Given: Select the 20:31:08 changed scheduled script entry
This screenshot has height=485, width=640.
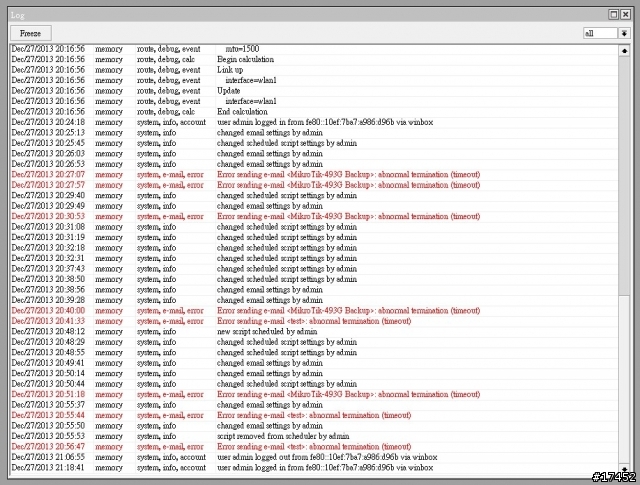Looking at the screenshot, I should [x=314, y=227].
